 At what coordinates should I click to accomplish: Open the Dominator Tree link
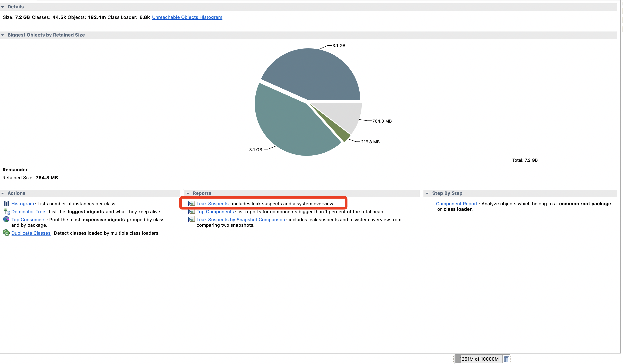tap(28, 212)
